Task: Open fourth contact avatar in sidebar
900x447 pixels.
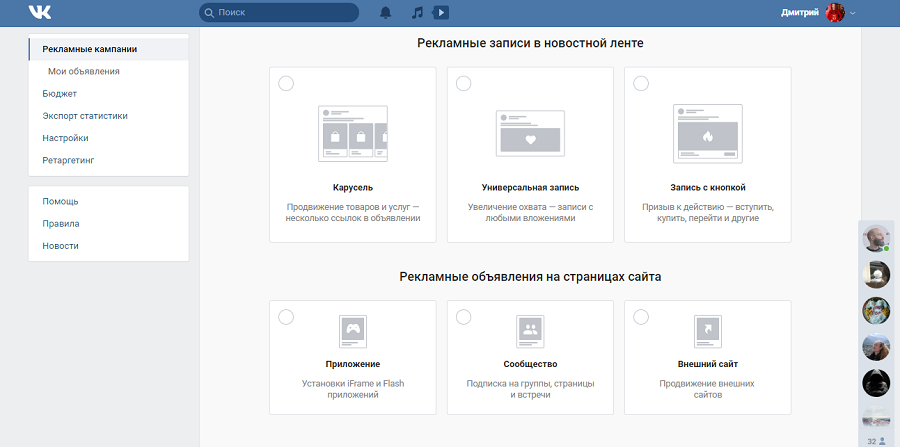Action: [876, 347]
